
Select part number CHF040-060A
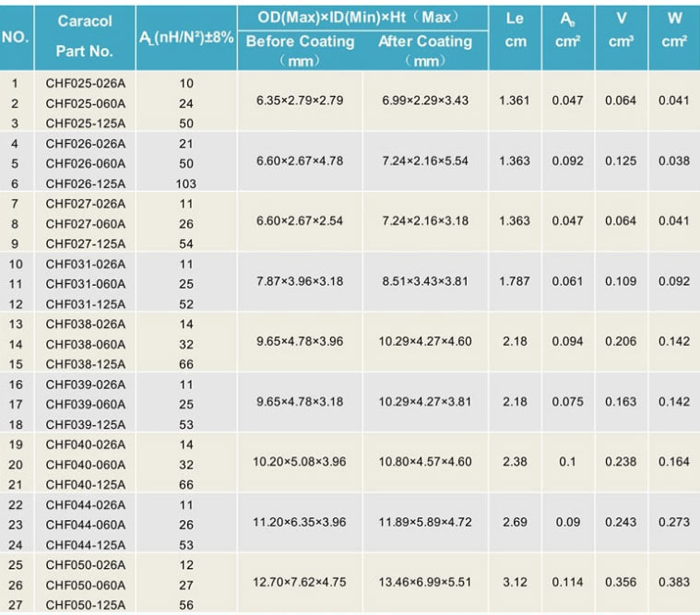(x=85, y=465)
